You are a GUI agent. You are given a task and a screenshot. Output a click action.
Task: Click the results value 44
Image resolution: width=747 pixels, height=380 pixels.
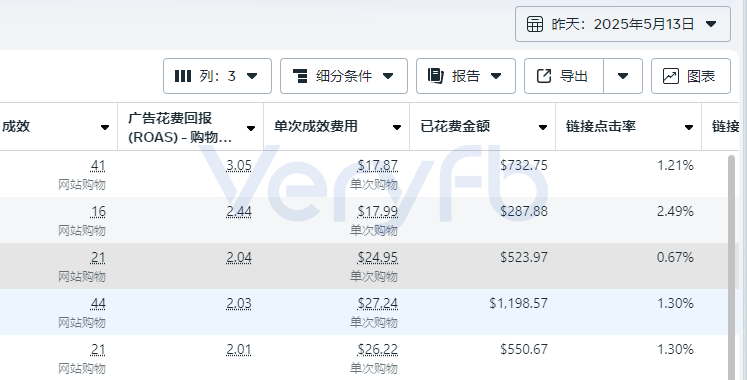coord(98,303)
